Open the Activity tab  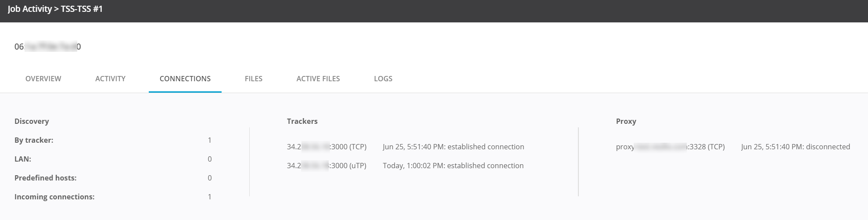(x=110, y=79)
